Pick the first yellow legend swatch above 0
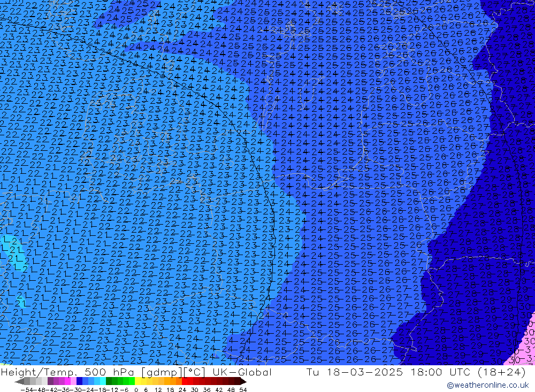This screenshot has height=392, width=535. pos(137,381)
